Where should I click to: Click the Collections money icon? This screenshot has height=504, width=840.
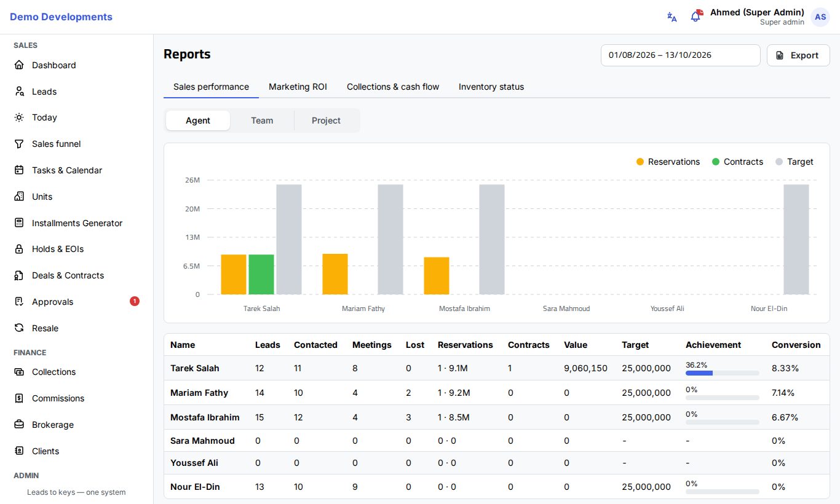click(19, 372)
